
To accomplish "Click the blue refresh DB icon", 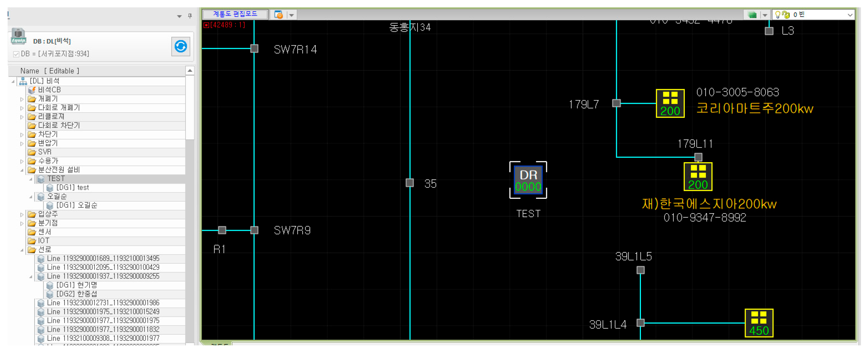I will [x=181, y=46].
